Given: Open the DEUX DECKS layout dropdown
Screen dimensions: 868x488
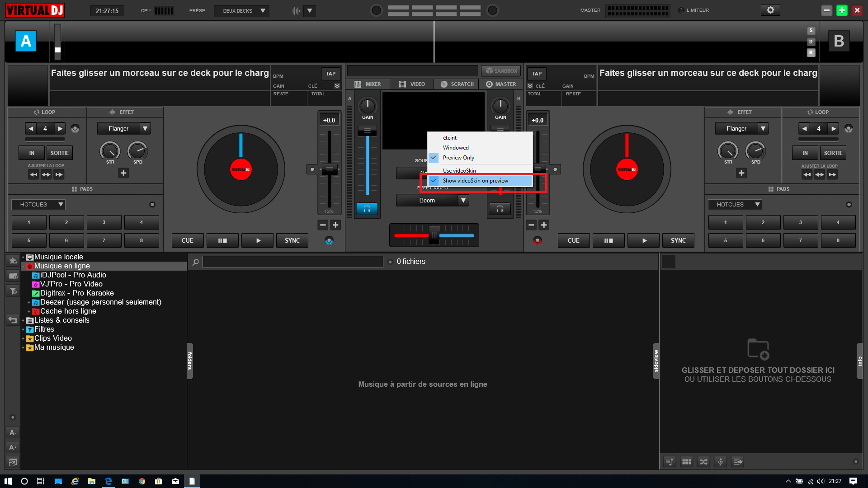Looking at the screenshot, I should pyautogui.click(x=241, y=11).
